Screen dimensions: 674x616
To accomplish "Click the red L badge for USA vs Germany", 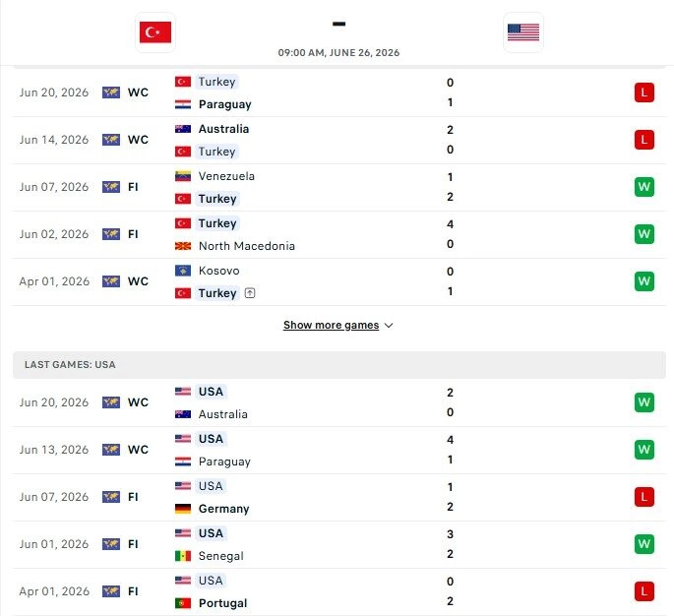I will coord(643,497).
